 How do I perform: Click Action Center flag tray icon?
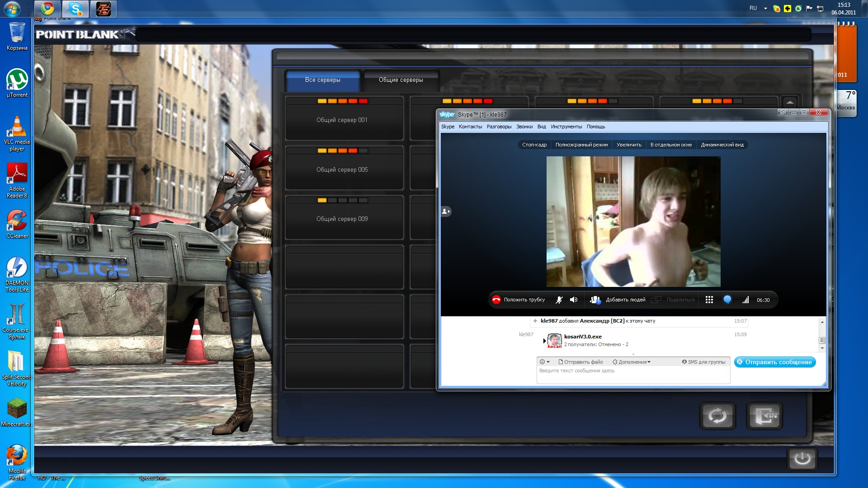(809, 9)
